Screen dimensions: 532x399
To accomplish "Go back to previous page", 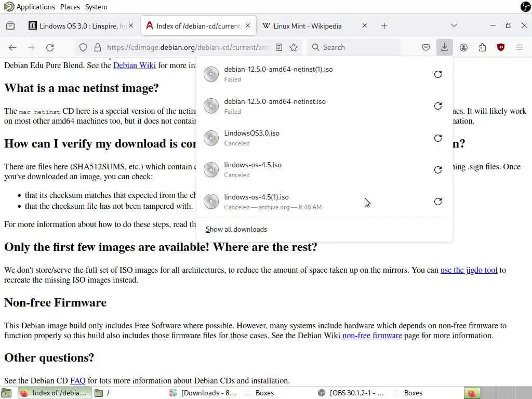I will tap(12, 47).
